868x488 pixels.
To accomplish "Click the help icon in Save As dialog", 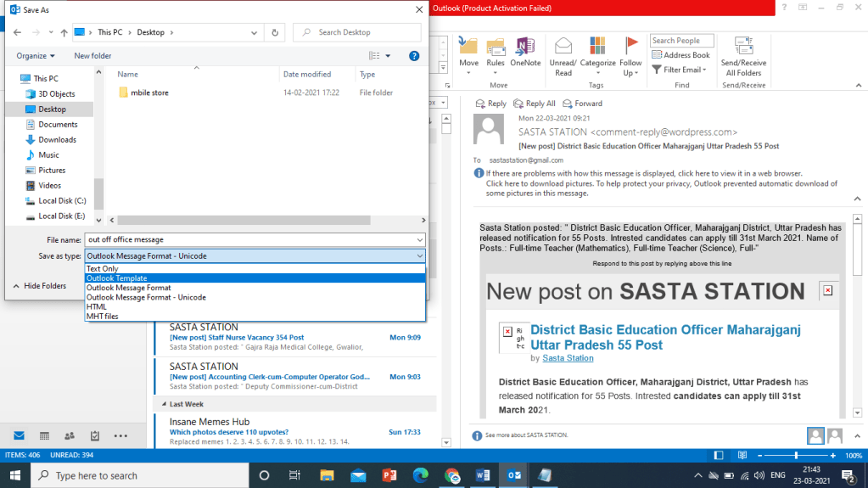I will 414,56.
